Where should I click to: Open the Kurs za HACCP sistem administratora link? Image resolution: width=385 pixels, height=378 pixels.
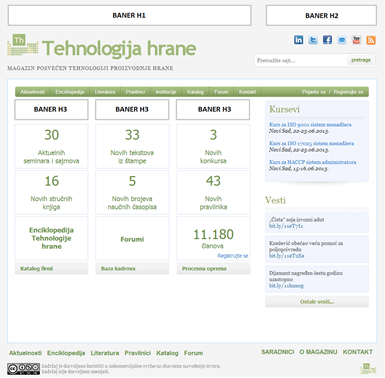(312, 162)
